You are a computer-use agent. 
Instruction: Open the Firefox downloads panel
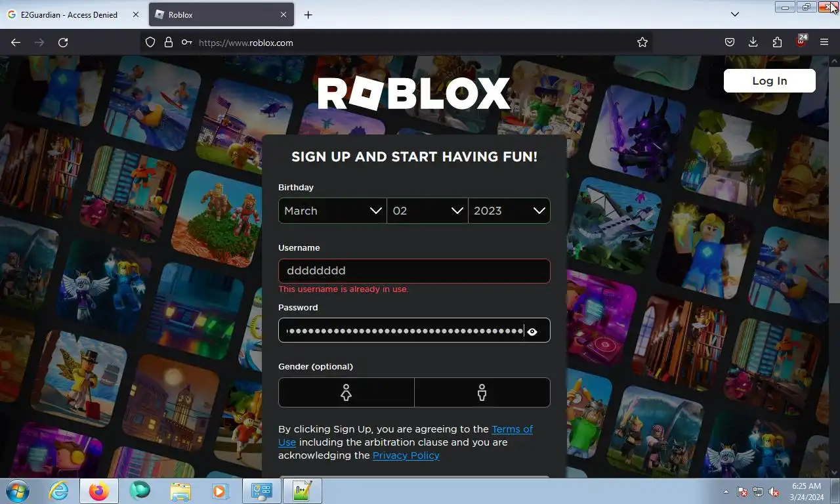pyautogui.click(x=753, y=42)
